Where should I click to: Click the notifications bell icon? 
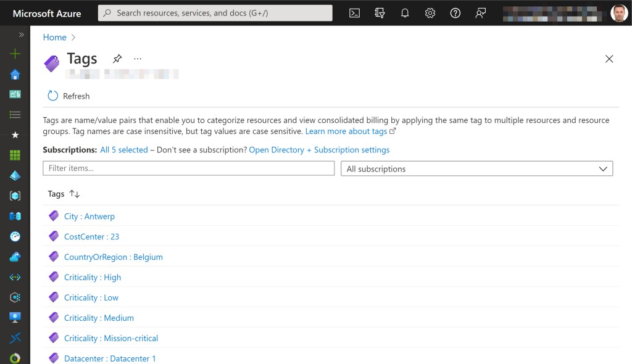[405, 13]
